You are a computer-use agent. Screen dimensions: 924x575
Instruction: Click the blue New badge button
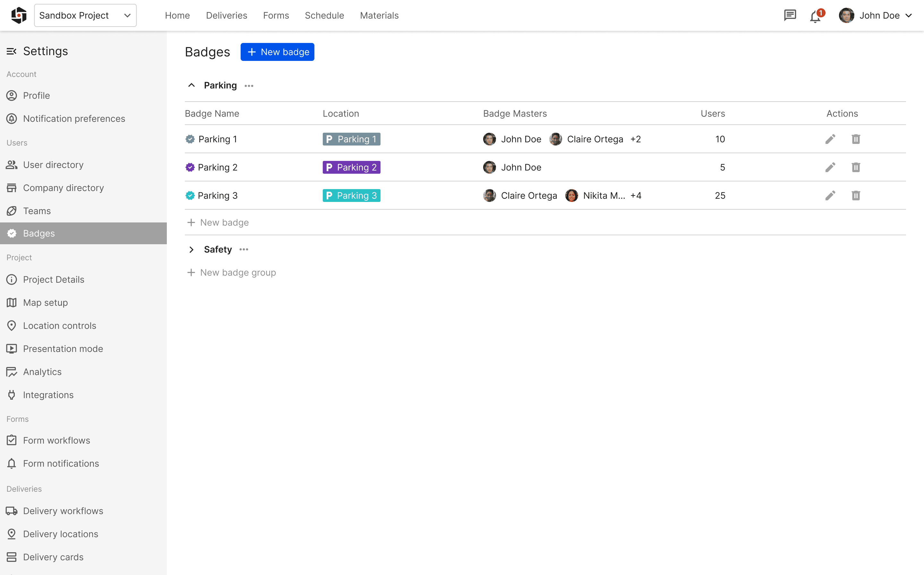[277, 52]
